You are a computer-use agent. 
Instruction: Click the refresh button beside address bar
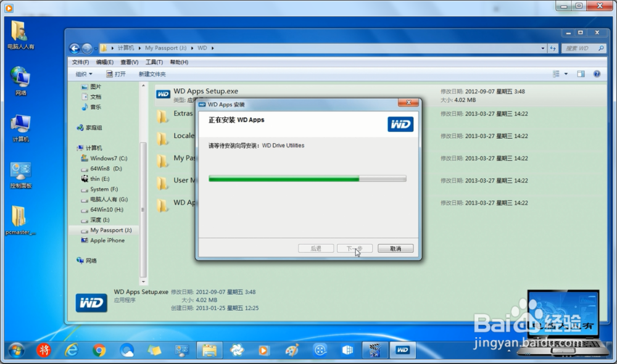coord(553,48)
